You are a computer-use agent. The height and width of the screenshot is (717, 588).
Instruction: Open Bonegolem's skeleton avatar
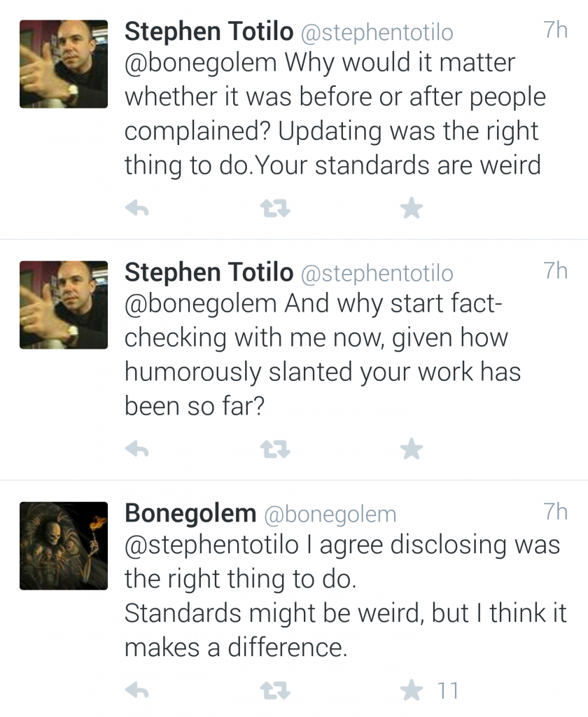(x=64, y=546)
